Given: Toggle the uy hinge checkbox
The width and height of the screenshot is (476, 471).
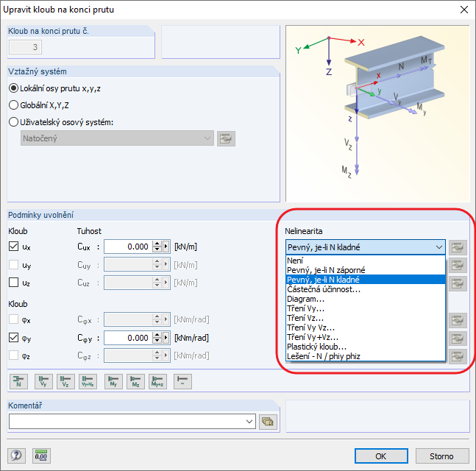Looking at the screenshot, I should click(14, 264).
